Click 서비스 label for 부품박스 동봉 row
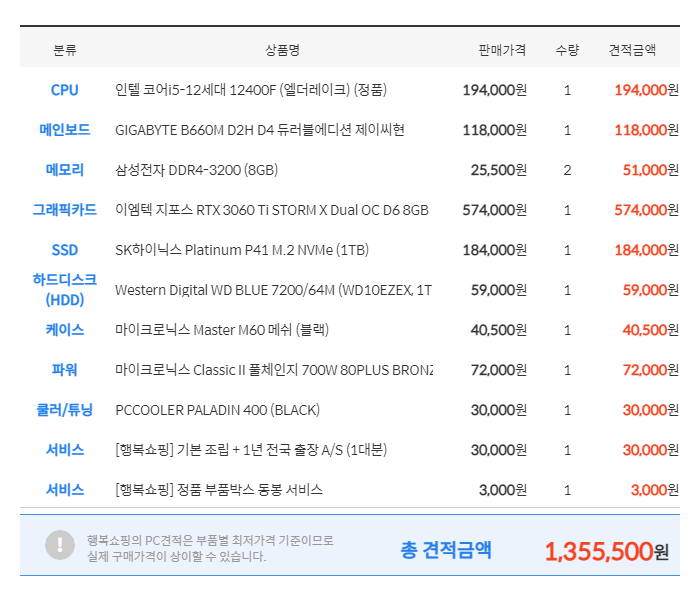The height and width of the screenshot is (596, 700). (x=65, y=490)
